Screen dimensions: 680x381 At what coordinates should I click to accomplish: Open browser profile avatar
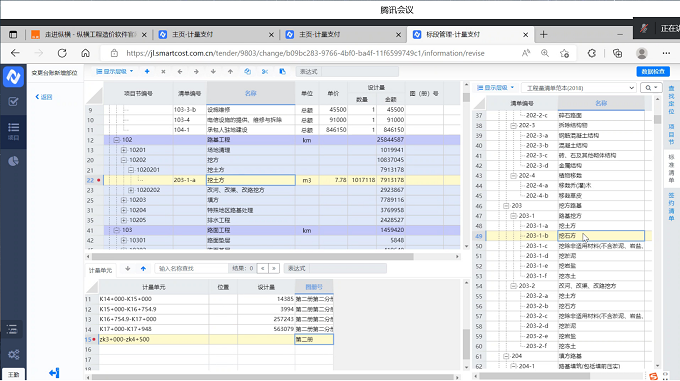[642, 53]
